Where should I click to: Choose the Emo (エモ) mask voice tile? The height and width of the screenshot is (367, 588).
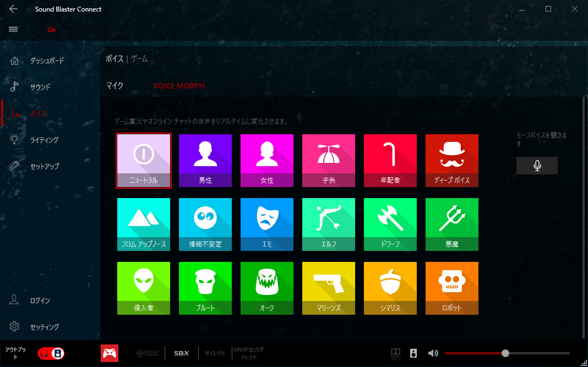tap(266, 224)
